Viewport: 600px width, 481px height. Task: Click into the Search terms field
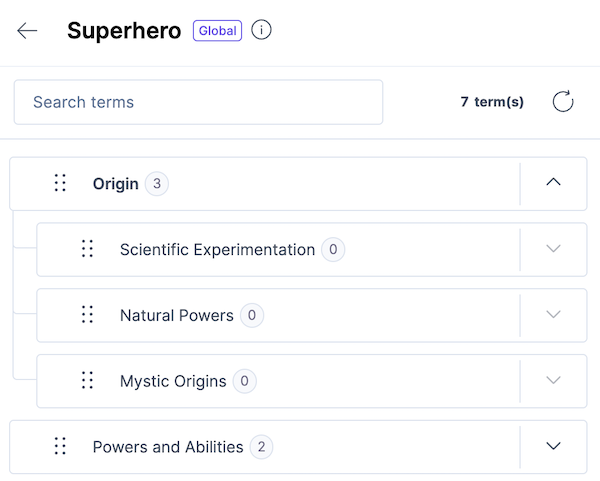[x=198, y=102]
